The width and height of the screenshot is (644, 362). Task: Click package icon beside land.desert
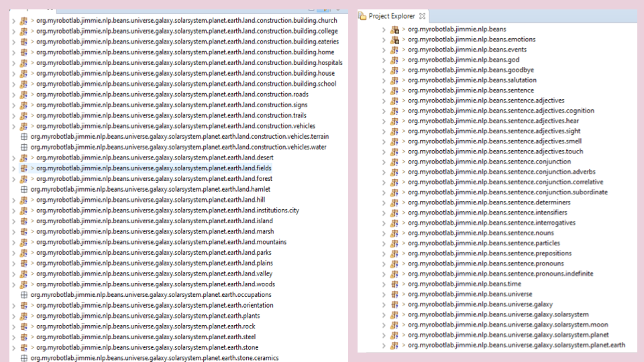click(24, 158)
